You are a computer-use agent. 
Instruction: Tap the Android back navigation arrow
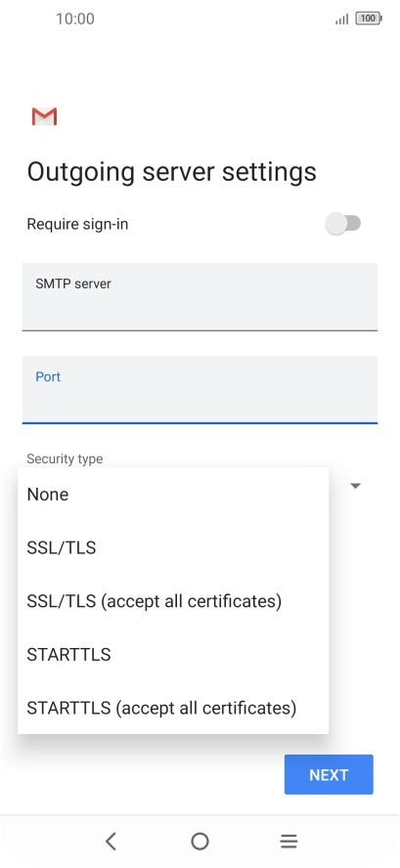[111, 842]
